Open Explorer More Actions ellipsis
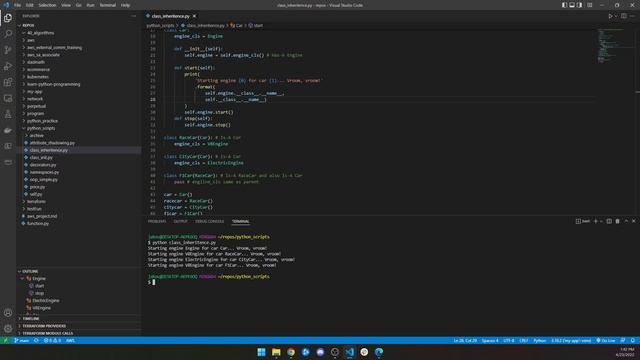The width and height of the screenshot is (640, 360). click(x=133, y=16)
